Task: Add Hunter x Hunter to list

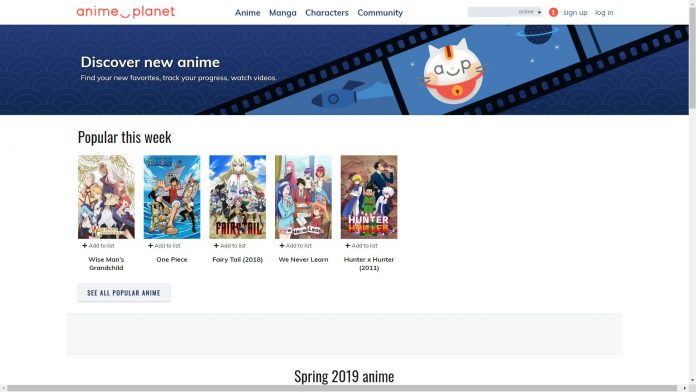Action: coord(361,245)
